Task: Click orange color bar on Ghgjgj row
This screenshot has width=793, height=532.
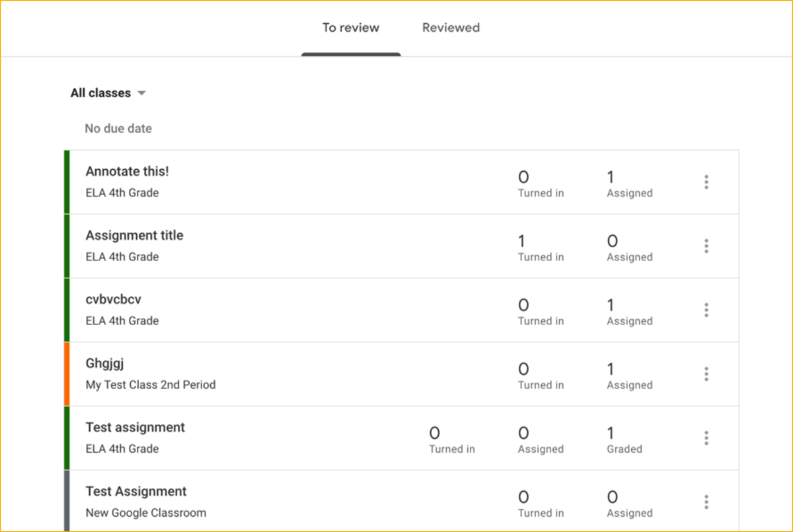Action: pos(67,374)
